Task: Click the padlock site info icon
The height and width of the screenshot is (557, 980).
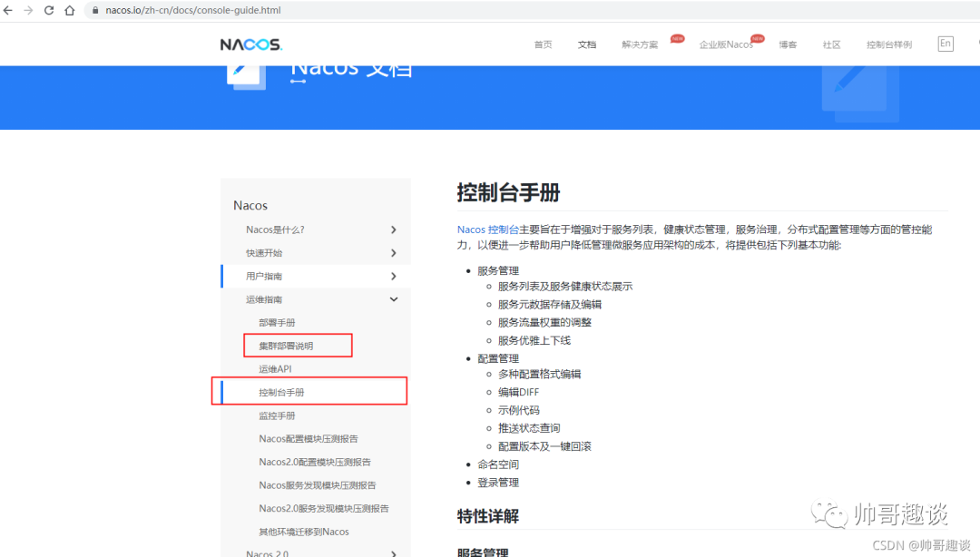Action: (x=95, y=10)
